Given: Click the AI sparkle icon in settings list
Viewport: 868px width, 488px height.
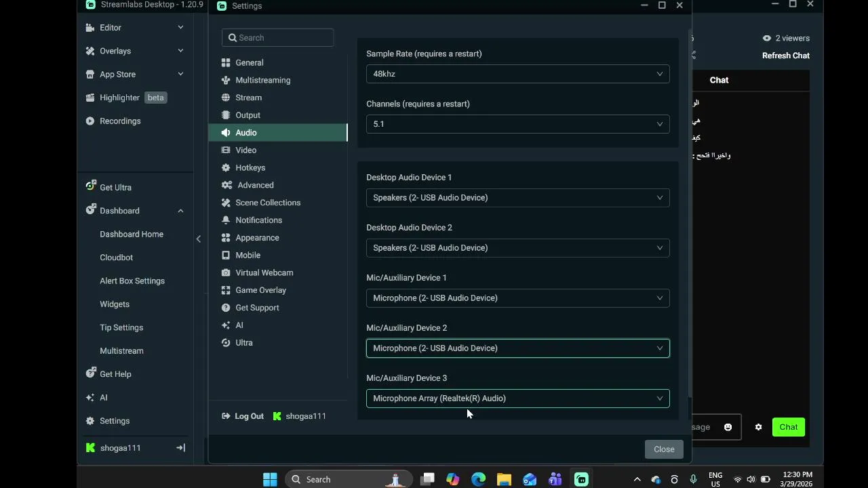Looking at the screenshot, I should click(x=226, y=325).
